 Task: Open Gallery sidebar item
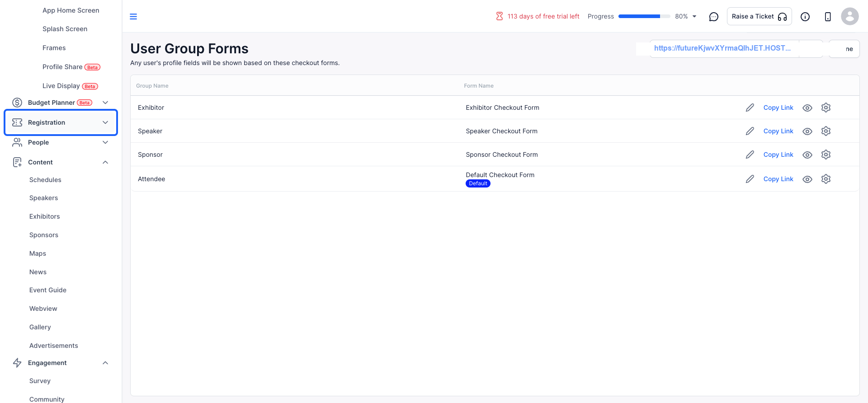click(x=40, y=327)
